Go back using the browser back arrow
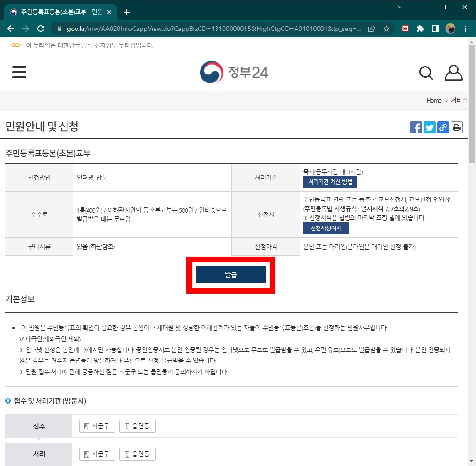 [10, 29]
